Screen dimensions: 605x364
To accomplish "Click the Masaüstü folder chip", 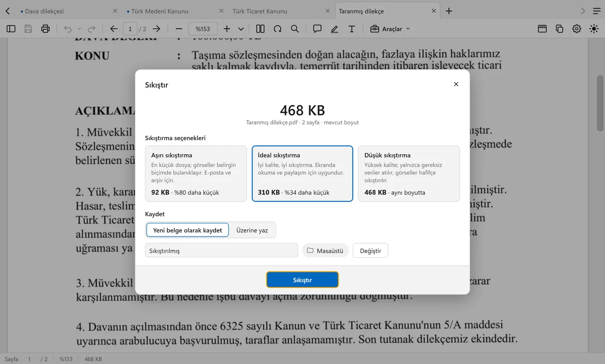I will point(325,251).
